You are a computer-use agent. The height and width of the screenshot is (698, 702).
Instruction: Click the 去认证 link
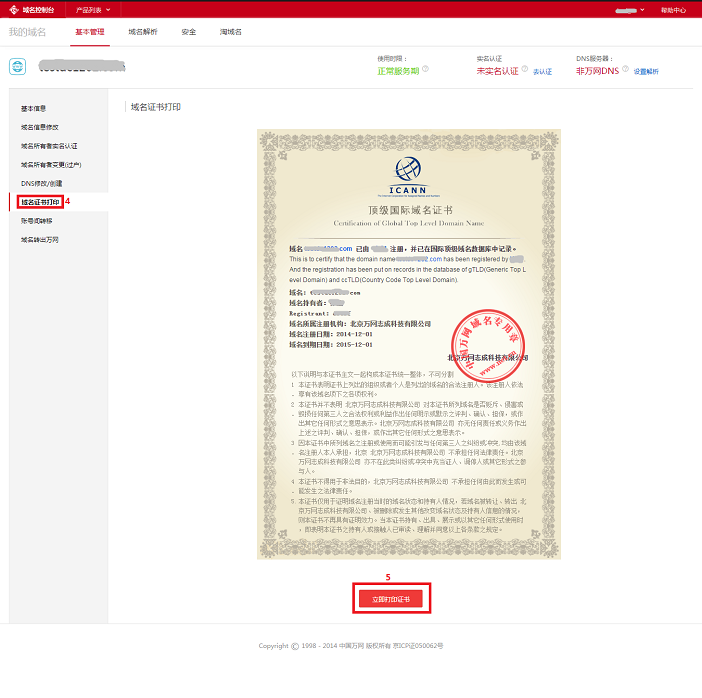[x=542, y=72]
